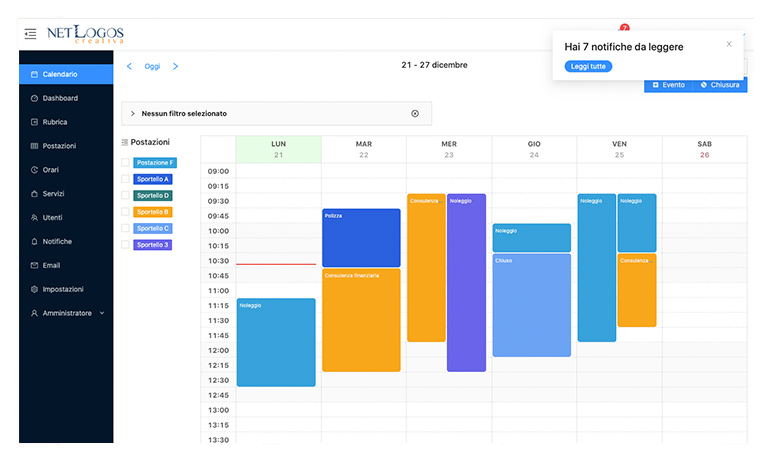The height and width of the screenshot is (463, 770).
Task: Open Calendario in the sidebar
Action: pyautogui.click(x=66, y=74)
